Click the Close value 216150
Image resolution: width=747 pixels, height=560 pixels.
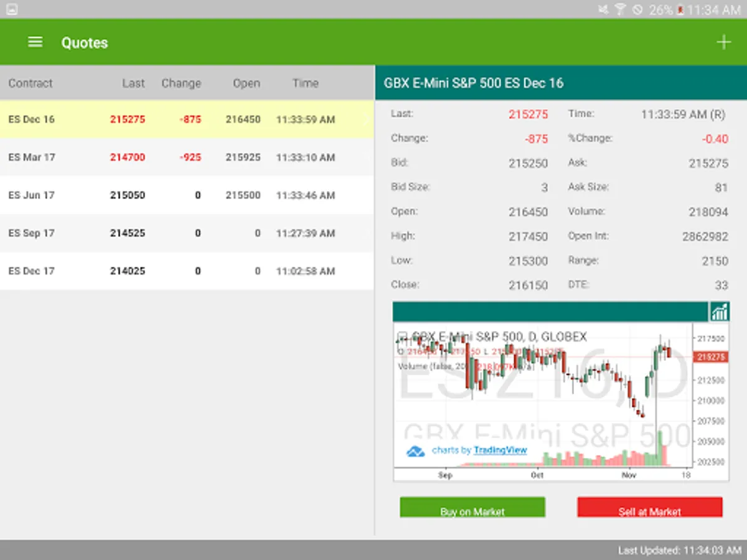tap(529, 286)
